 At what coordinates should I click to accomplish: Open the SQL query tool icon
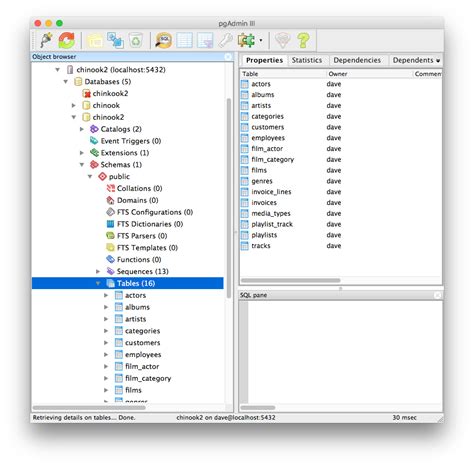click(163, 40)
